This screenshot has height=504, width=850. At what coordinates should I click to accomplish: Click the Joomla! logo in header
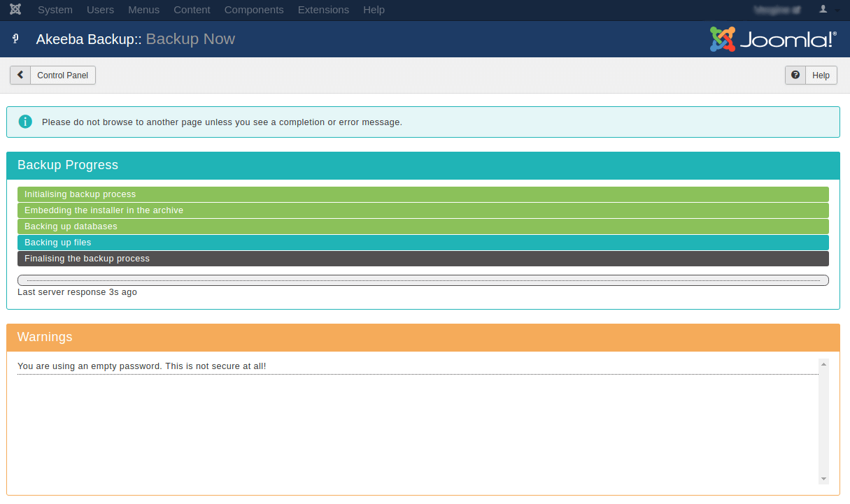coord(773,39)
